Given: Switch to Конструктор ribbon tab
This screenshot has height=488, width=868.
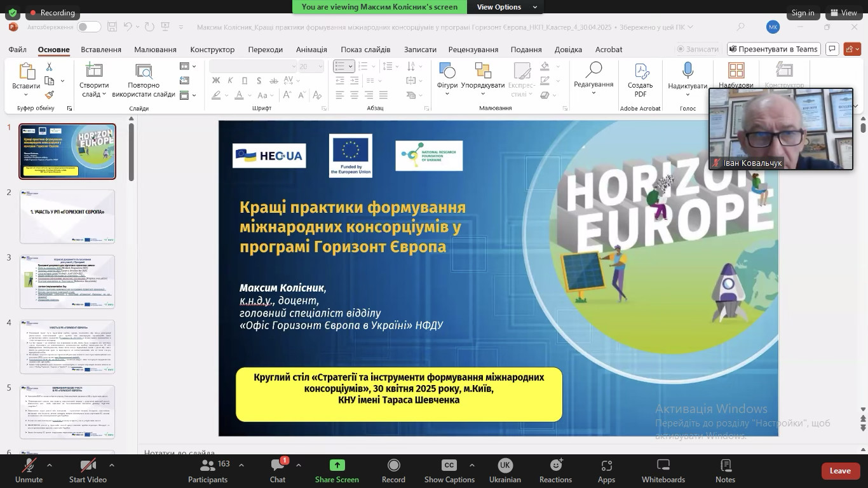Looking at the screenshot, I should pos(212,50).
